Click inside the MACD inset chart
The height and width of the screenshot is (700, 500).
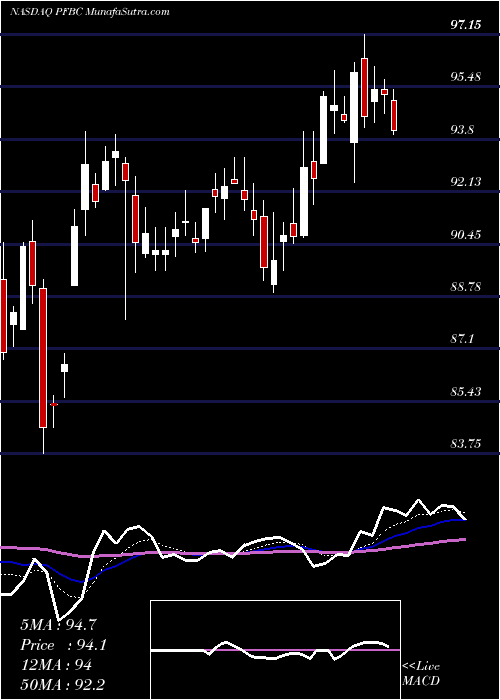click(275, 650)
